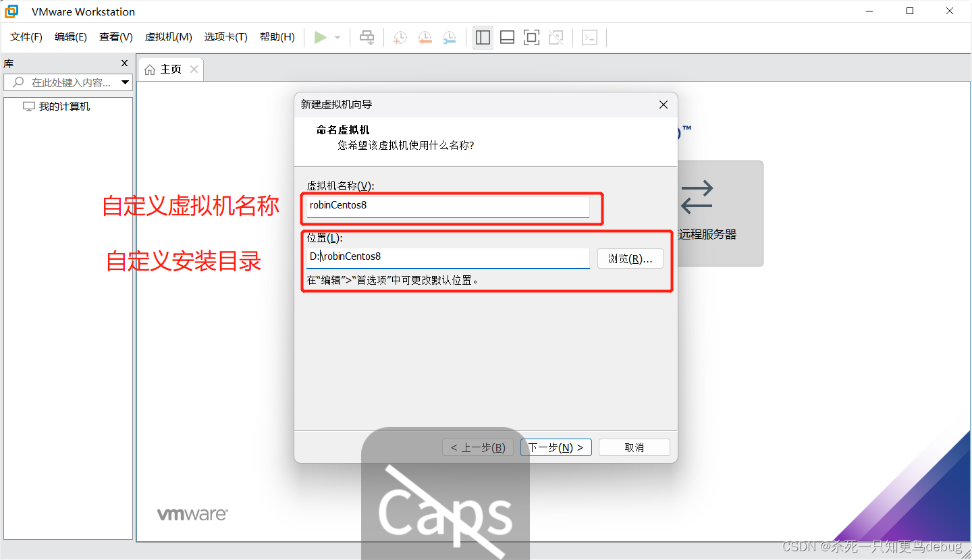
Task: Open the 查看(V) menu
Action: pos(116,37)
